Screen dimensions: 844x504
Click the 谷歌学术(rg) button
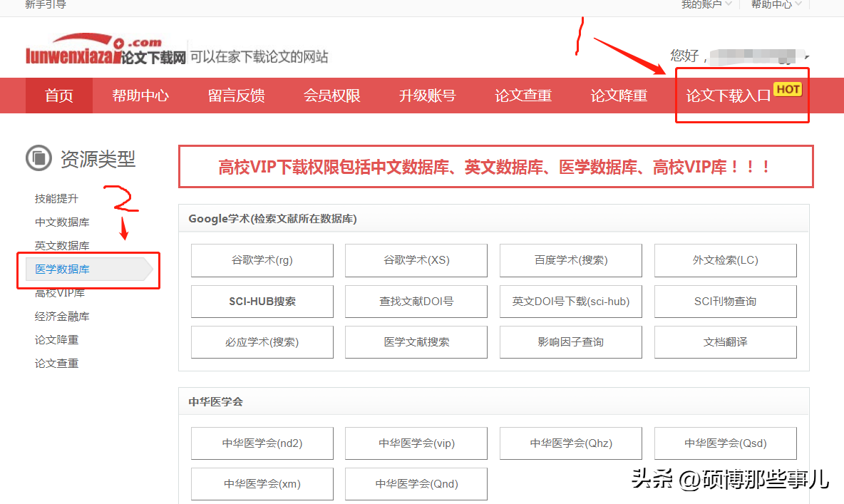[x=262, y=260]
